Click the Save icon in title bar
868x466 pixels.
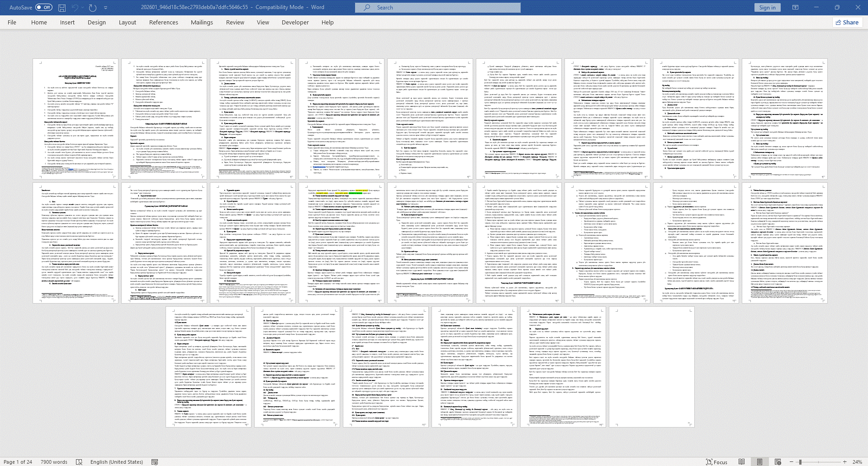click(62, 8)
